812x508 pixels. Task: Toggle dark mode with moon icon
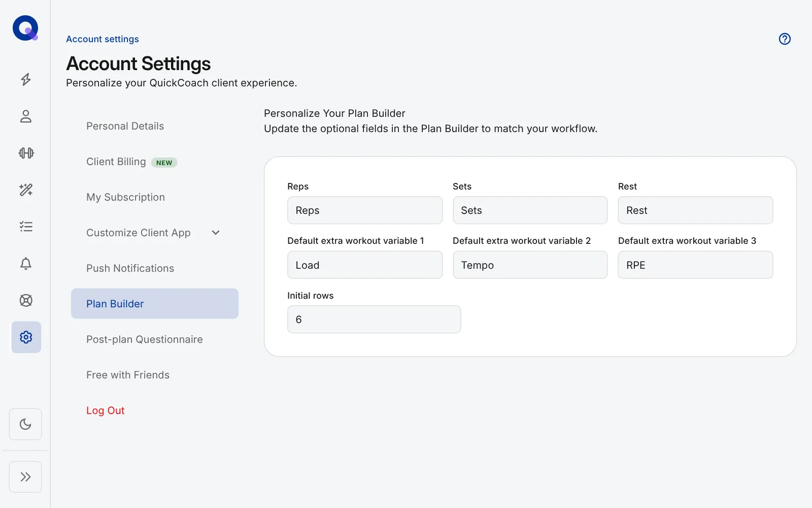point(25,424)
